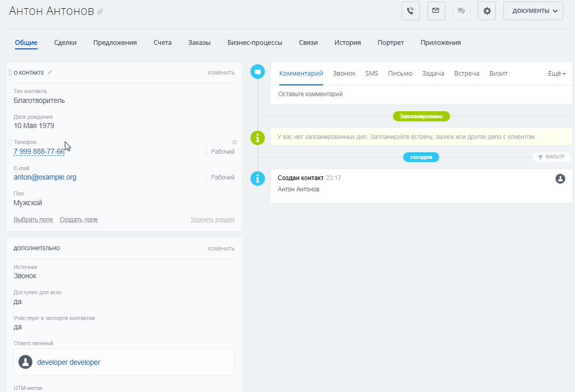Click the phone number 7 999 888-77-66
This screenshot has width=575, height=392.
39,151
